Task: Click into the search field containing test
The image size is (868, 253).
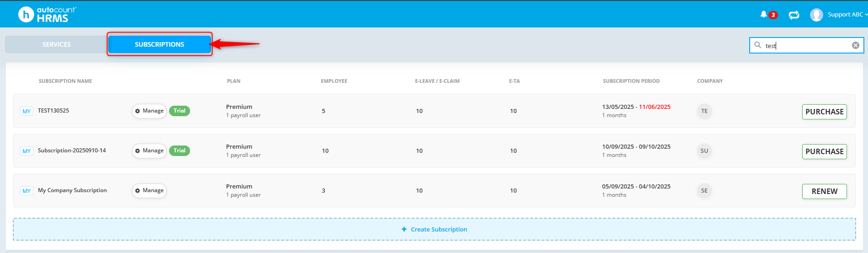Action: (x=806, y=45)
